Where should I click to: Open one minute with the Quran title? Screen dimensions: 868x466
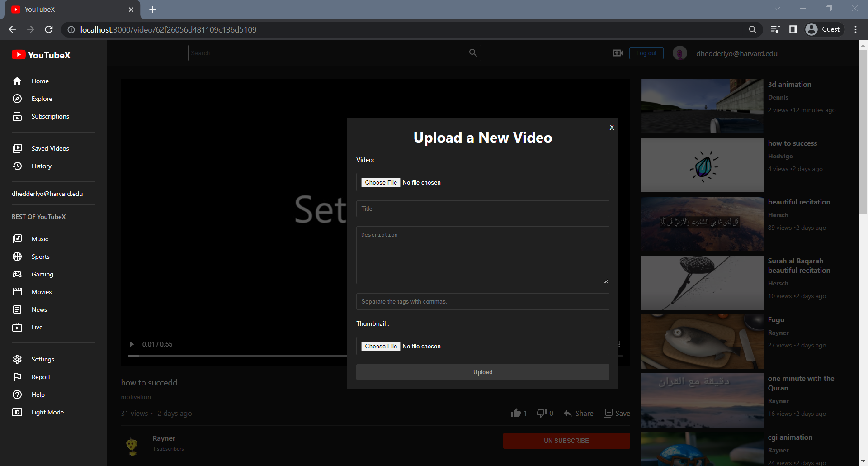[801, 383]
